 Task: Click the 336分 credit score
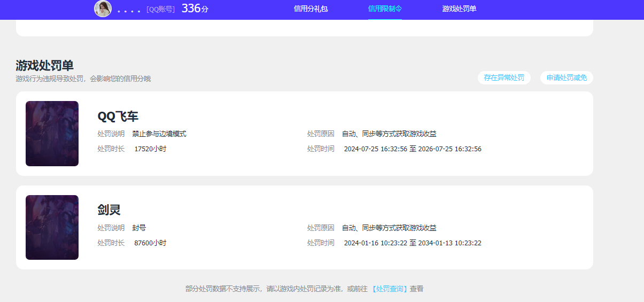click(195, 9)
